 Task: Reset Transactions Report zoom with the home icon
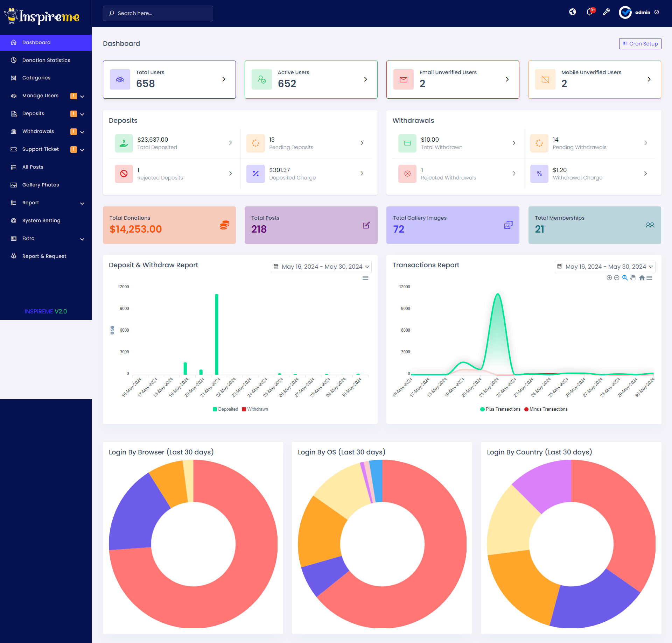[x=642, y=277]
